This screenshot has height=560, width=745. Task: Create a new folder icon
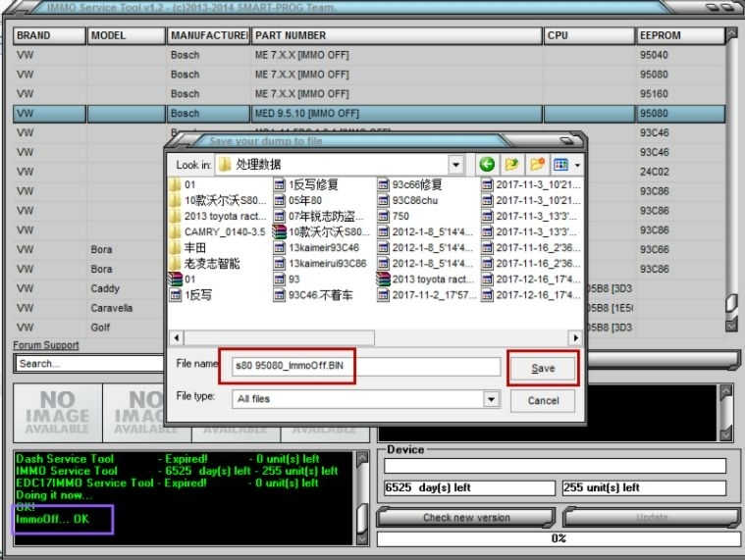click(x=537, y=165)
